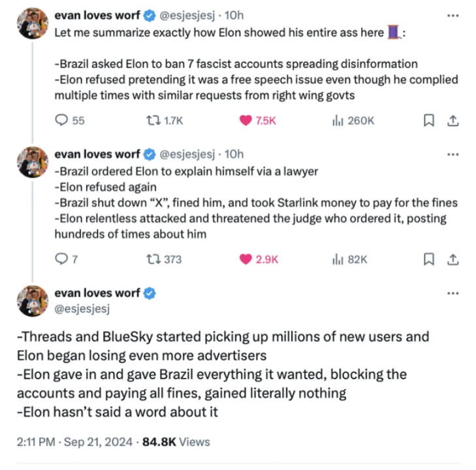
Task: Click the avatar of the first tweet
Action: click(32, 22)
